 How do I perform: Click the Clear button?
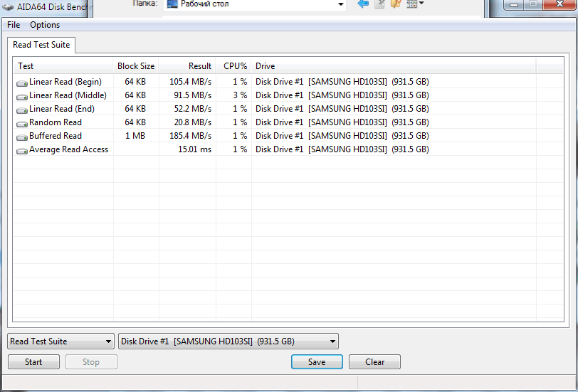[x=374, y=362]
